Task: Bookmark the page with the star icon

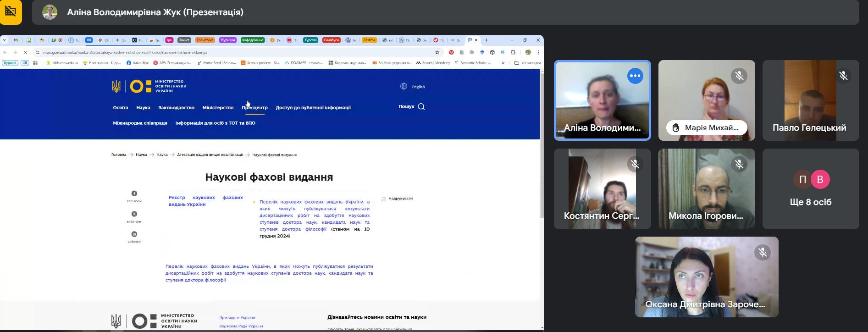Action: coord(437,52)
